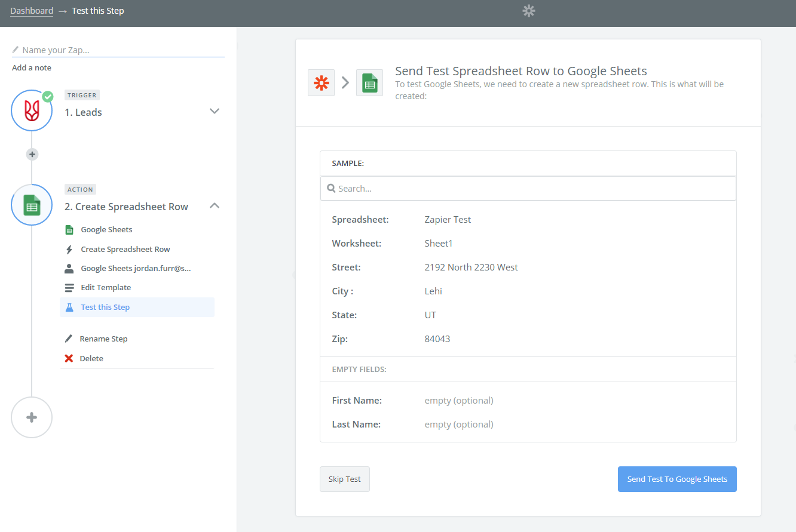796x532 pixels.
Task: Click the Zapier orange asterisk icon in header
Action: point(321,83)
